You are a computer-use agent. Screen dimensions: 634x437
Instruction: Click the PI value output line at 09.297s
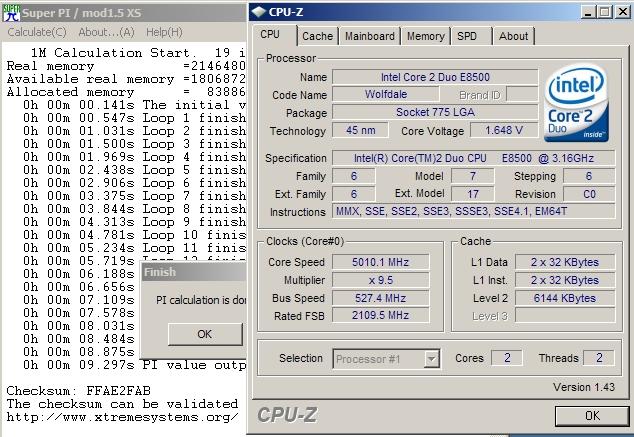134,365
